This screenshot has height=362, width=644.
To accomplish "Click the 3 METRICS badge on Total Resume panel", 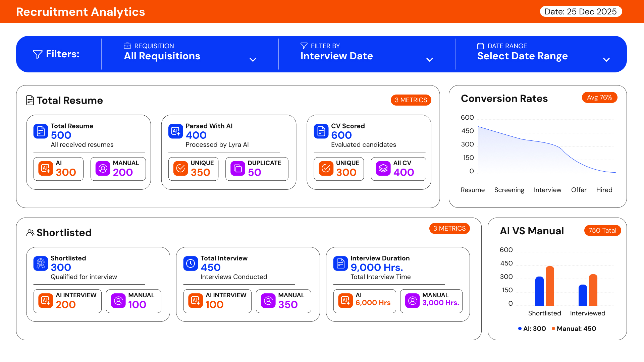I will pyautogui.click(x=411, y=100).
